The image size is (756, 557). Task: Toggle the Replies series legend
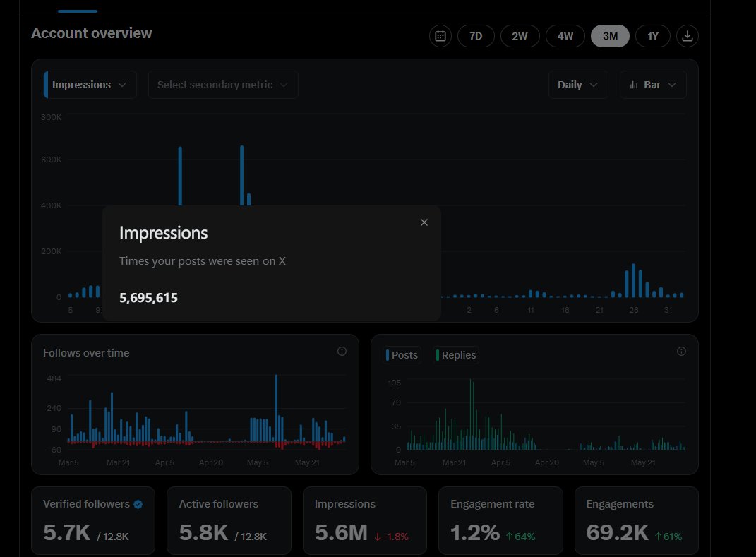455,355
